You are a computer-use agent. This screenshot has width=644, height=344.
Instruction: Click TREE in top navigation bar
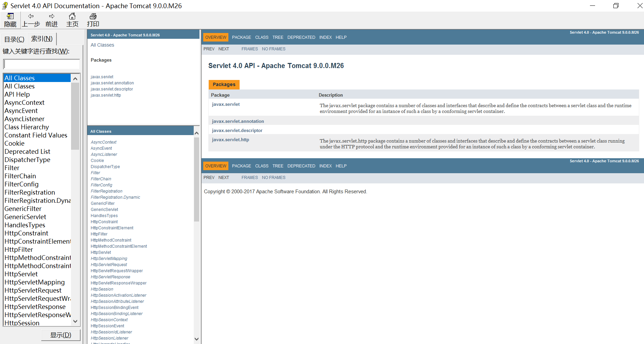[x=278, y=37]
